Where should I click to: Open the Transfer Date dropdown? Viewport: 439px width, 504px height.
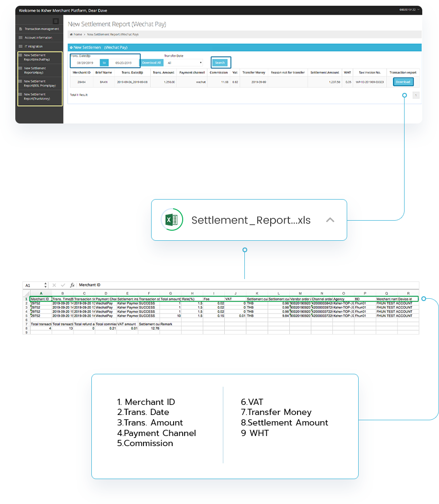coord(184,63)
